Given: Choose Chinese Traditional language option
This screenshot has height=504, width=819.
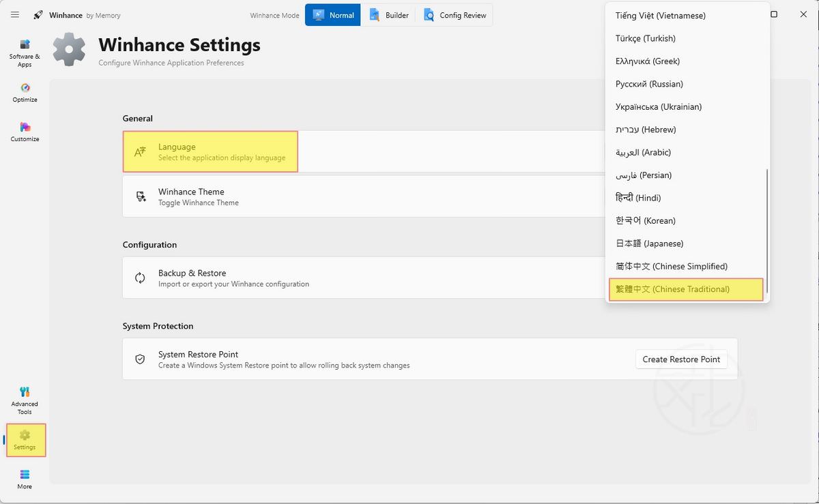Looking at the screenshot, I should pos(685,289).
